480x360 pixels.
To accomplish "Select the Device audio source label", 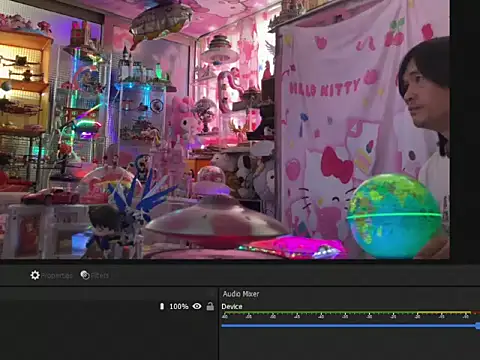I will coord(232,306).
